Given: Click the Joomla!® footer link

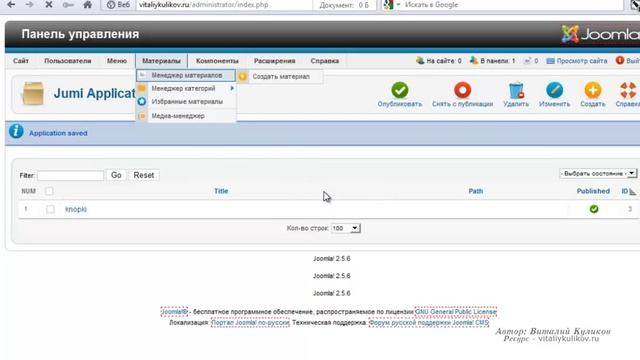Looking at the screenshot, I should point(174,312).
